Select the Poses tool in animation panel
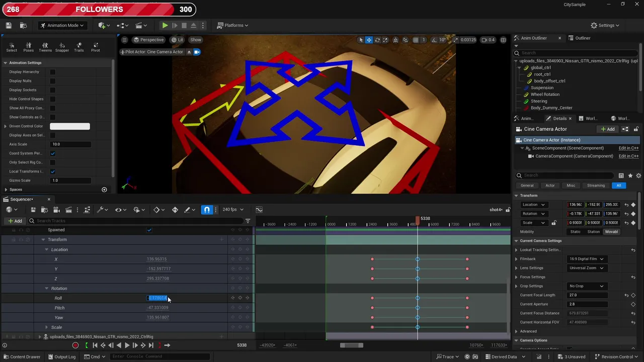This screenshot has height=362, width=644. click(28, 47)
